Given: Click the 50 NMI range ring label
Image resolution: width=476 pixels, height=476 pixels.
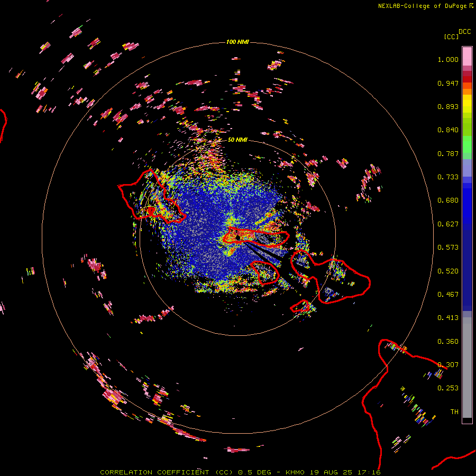Looking at the screenshot, I should click(237, 140).
